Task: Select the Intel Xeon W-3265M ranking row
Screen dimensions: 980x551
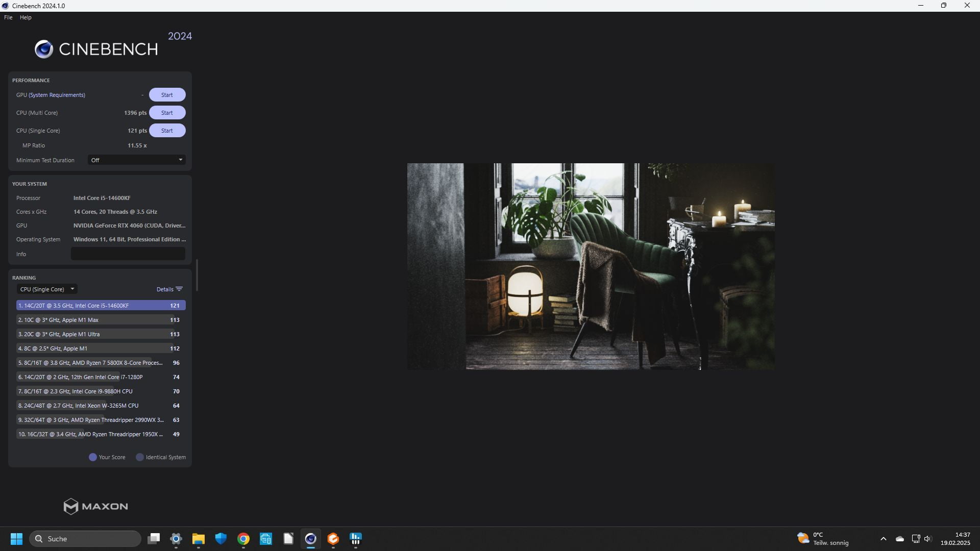Action: point(101,406)
